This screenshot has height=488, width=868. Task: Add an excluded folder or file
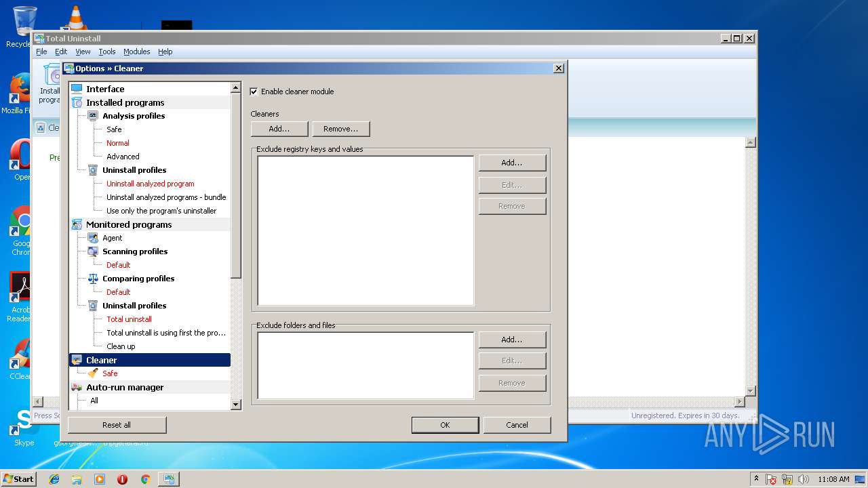(x=512, y=339)
